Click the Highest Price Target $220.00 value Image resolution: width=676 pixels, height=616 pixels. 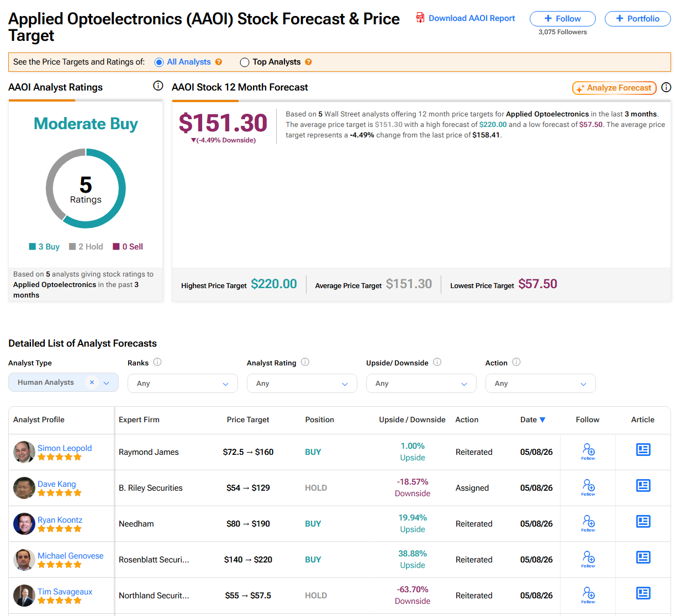[274, 284]
